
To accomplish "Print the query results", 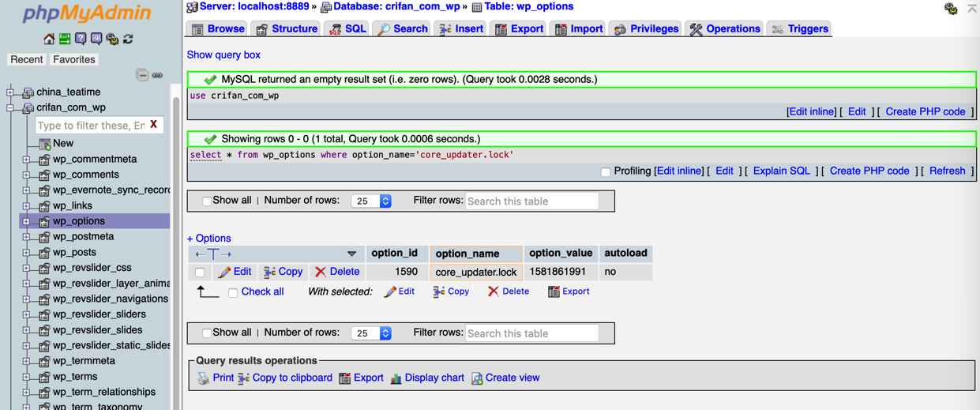I will pos(216,378).
